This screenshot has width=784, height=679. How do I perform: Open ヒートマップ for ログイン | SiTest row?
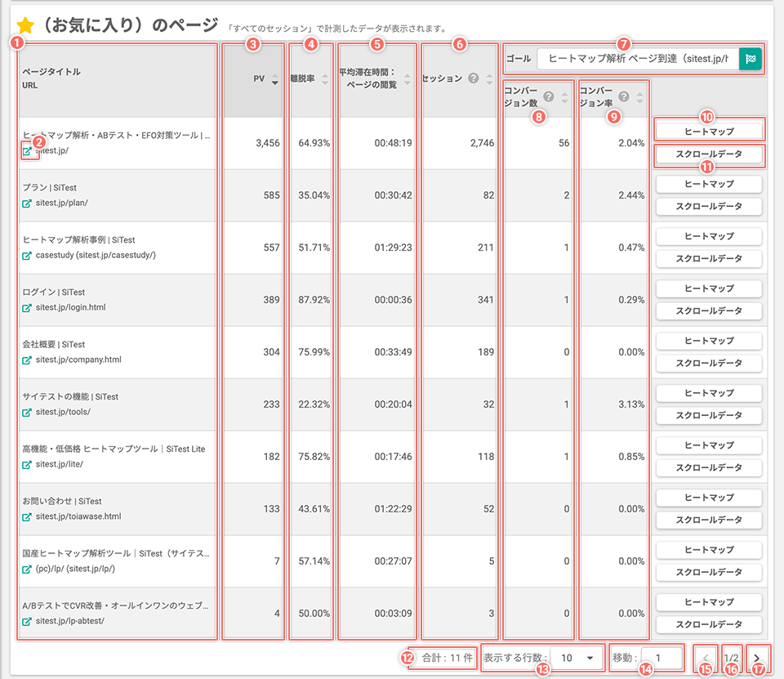coord(709,288)
